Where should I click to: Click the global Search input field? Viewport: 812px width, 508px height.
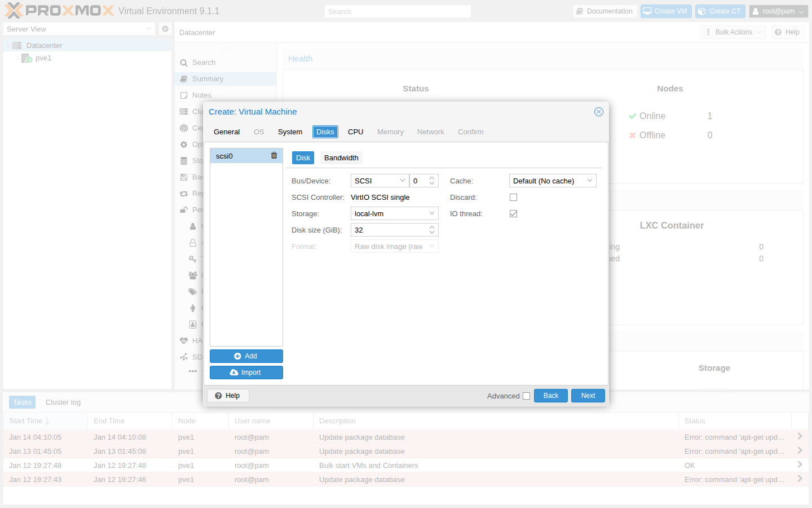397,11
